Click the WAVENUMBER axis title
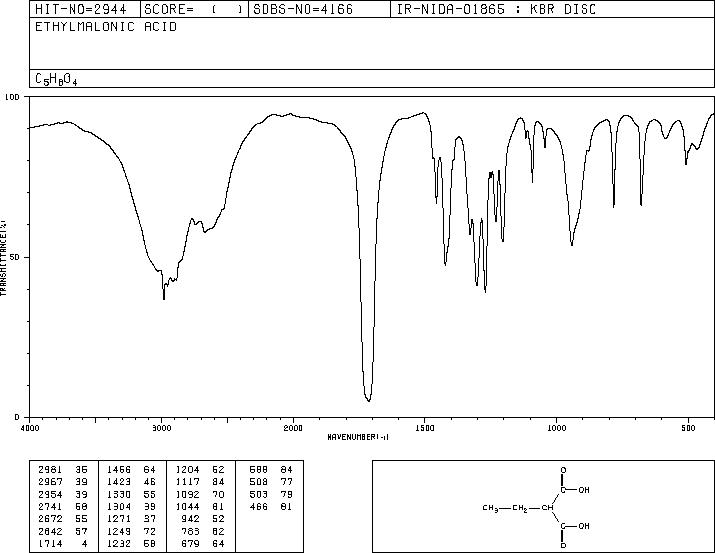The height and width of the screenshot is (553, 715). [x=358, y=437]
